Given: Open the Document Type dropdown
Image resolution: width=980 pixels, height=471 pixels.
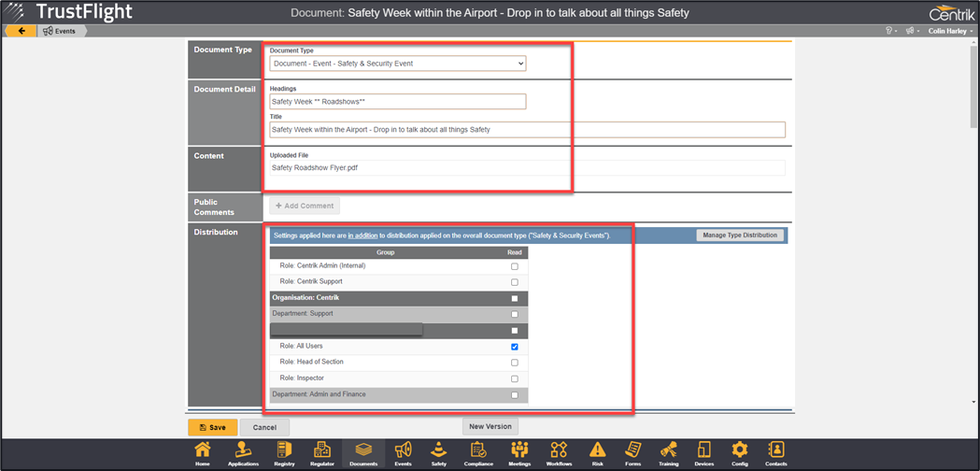Looking at the screenshot, I should point(397,64).
